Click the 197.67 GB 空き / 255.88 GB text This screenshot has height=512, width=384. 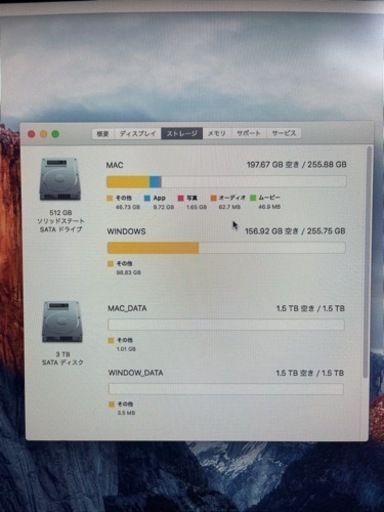[296, 165]
